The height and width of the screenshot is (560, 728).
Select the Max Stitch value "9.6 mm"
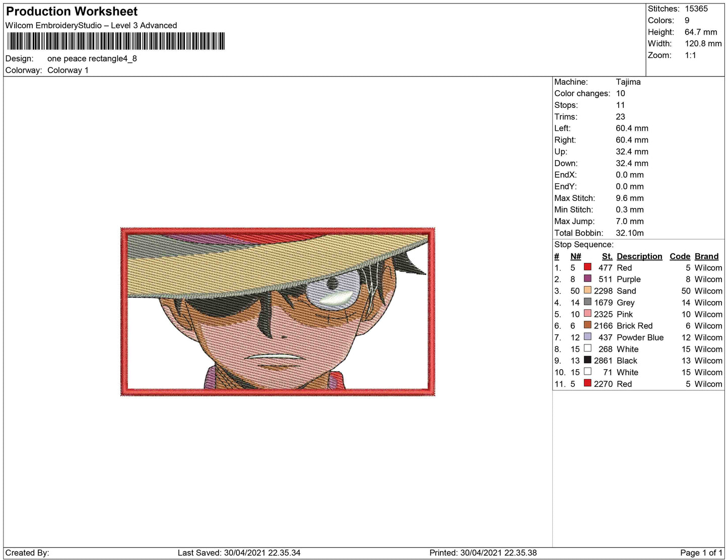[630, 198]
